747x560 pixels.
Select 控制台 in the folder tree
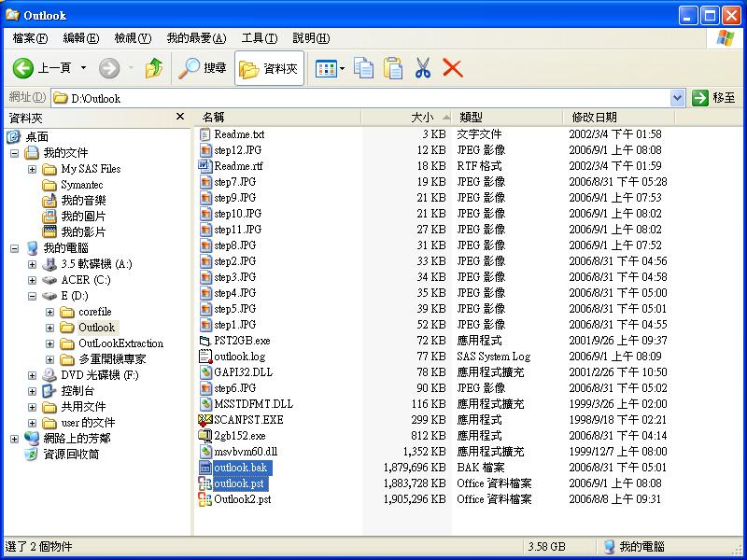coord(78,391)
